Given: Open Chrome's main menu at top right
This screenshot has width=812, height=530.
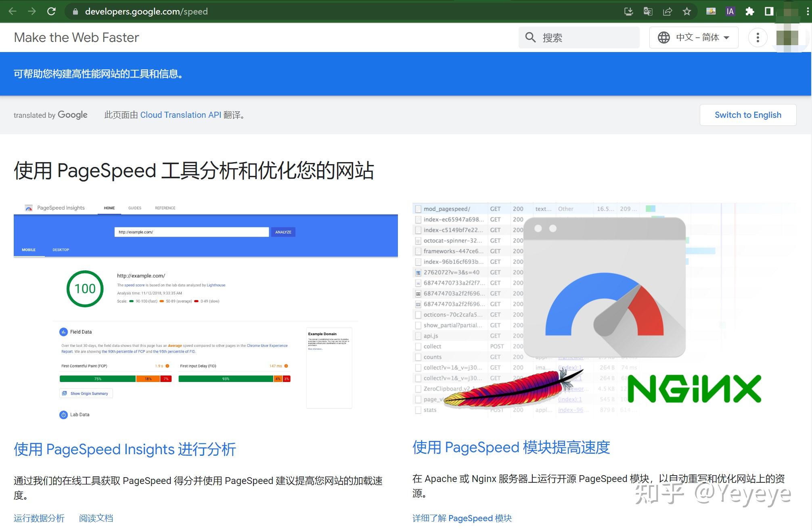Looking at the screenshot, I should pyautogui.click(x=808, y=11).
